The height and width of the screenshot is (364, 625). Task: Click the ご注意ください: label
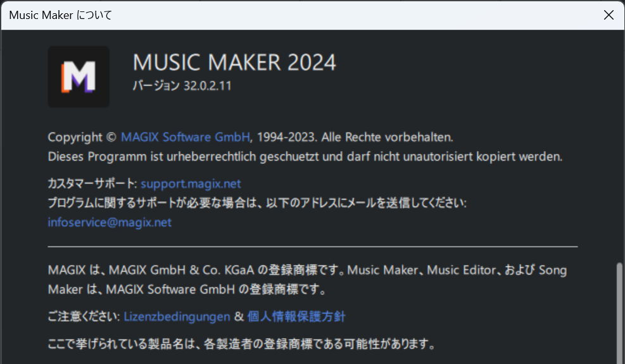point(84,317)
